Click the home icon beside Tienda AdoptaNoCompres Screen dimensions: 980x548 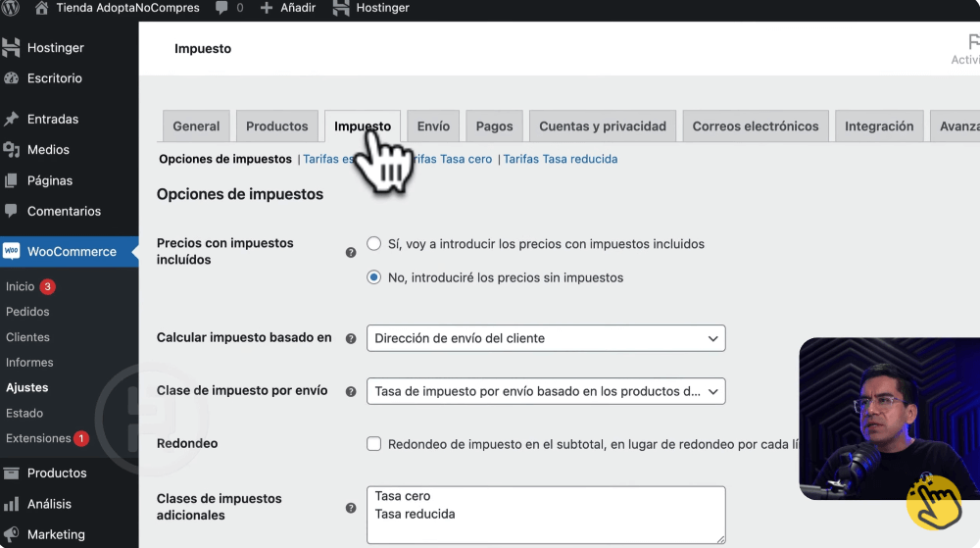click(x=41, y=8)
